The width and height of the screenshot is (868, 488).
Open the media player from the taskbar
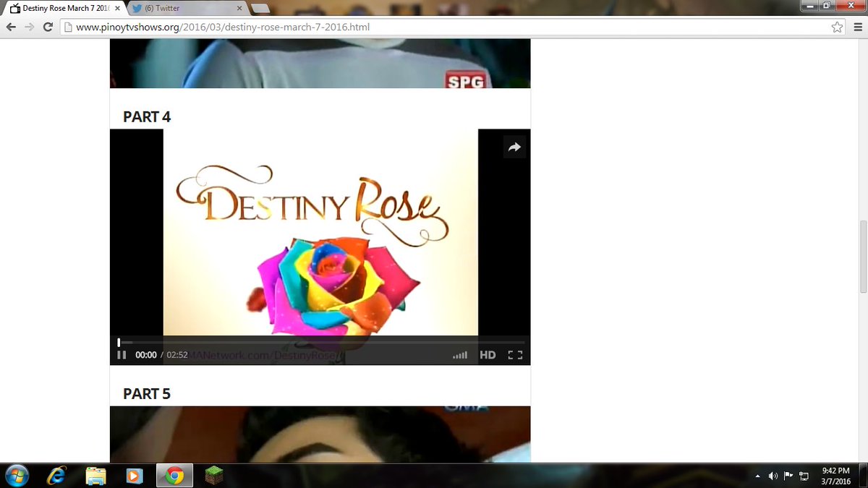pyautogui.click(x=135, y=476)
